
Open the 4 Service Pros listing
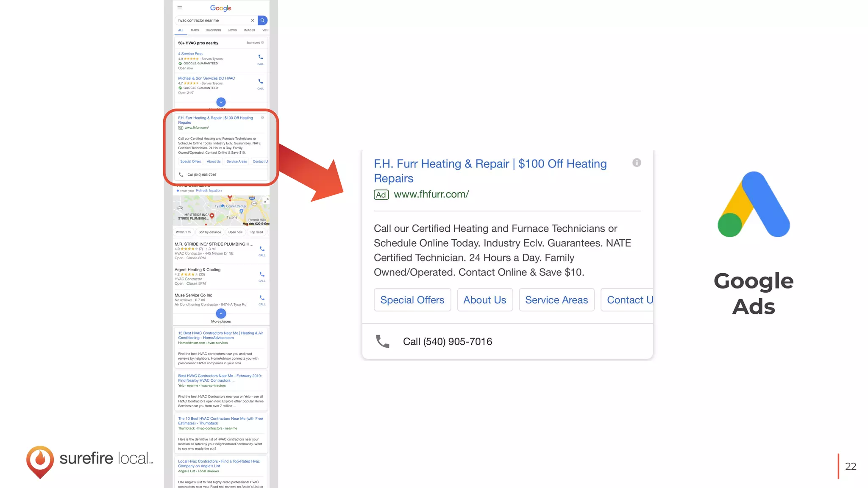190,54
